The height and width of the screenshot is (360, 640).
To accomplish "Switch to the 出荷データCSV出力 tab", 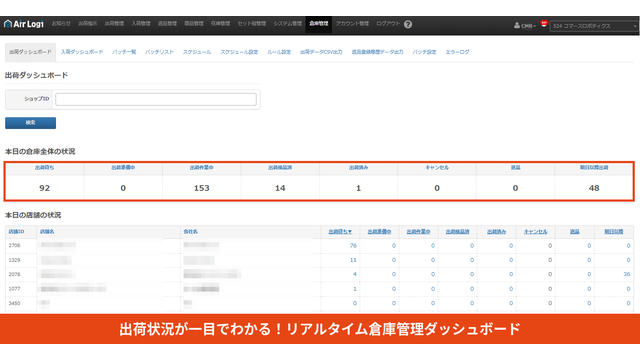I will (321, 52).
